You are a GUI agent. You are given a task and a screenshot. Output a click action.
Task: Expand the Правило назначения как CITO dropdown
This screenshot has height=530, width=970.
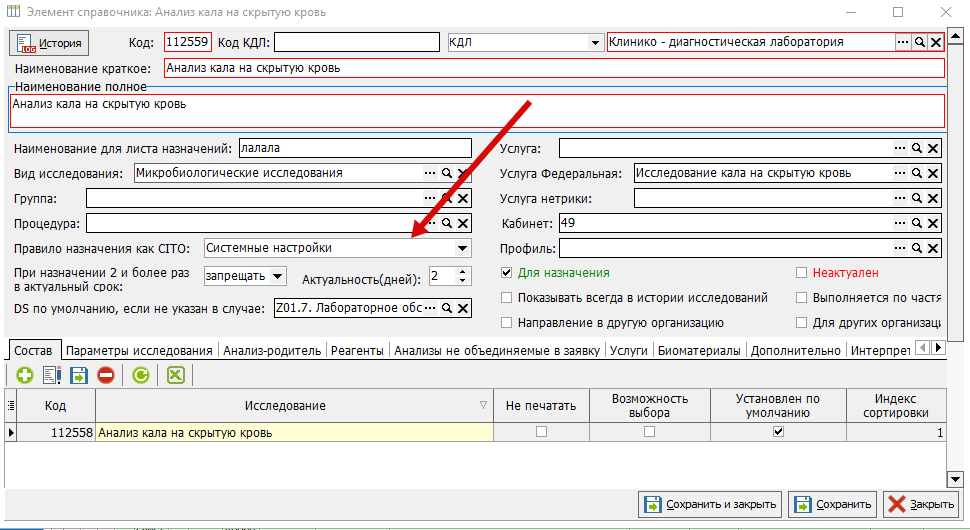pos(462,249)
